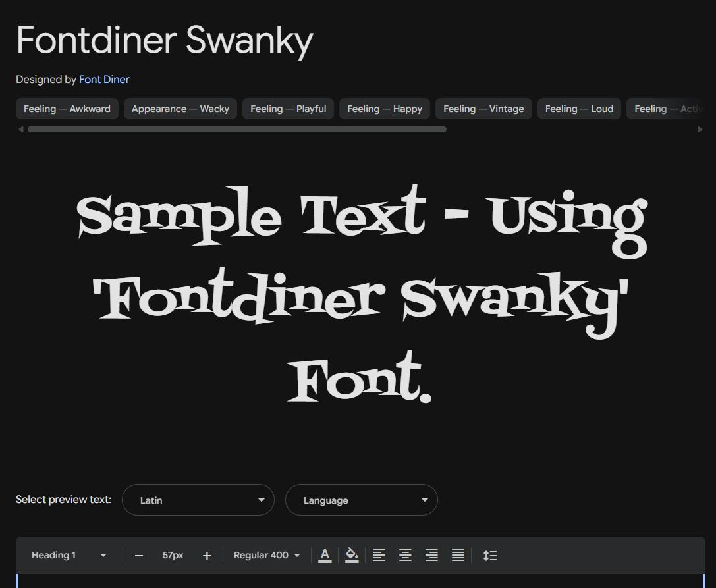Increase font size with plus button
Viewport: 716px width, 588px height.
point(207,556)
